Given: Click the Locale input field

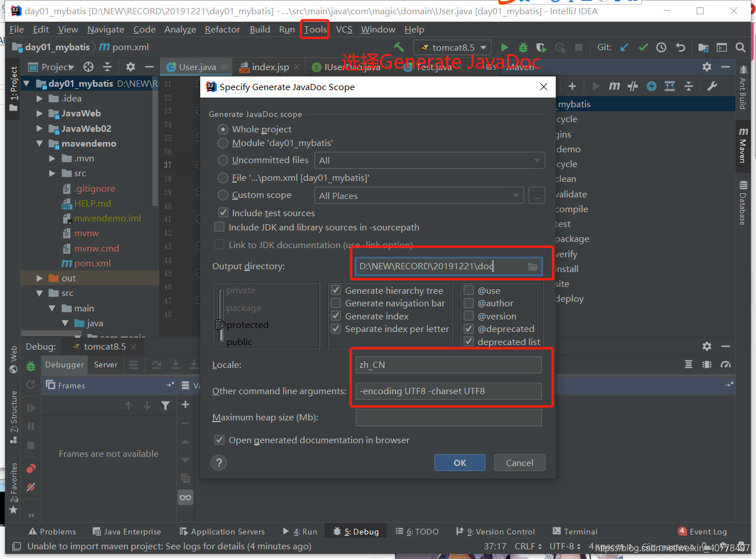Looking at the screenshot, I should pyautogui.click(x=448, y=365).
